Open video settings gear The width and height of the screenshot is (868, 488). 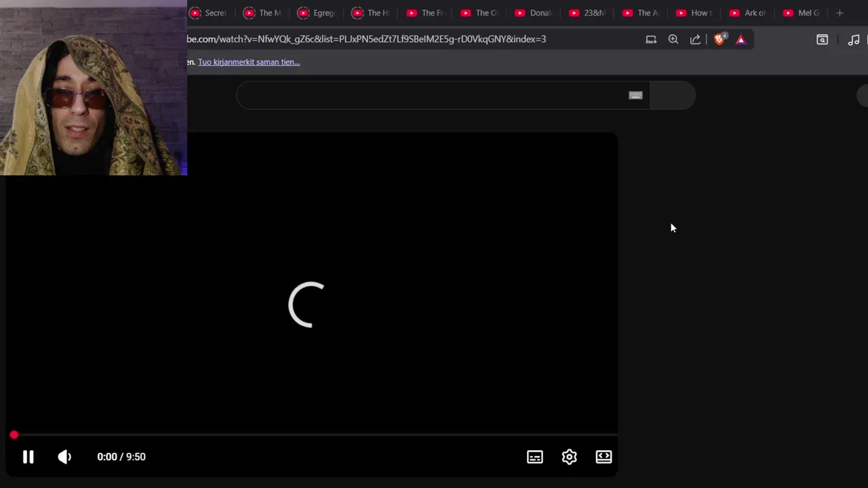coord(569,457)
